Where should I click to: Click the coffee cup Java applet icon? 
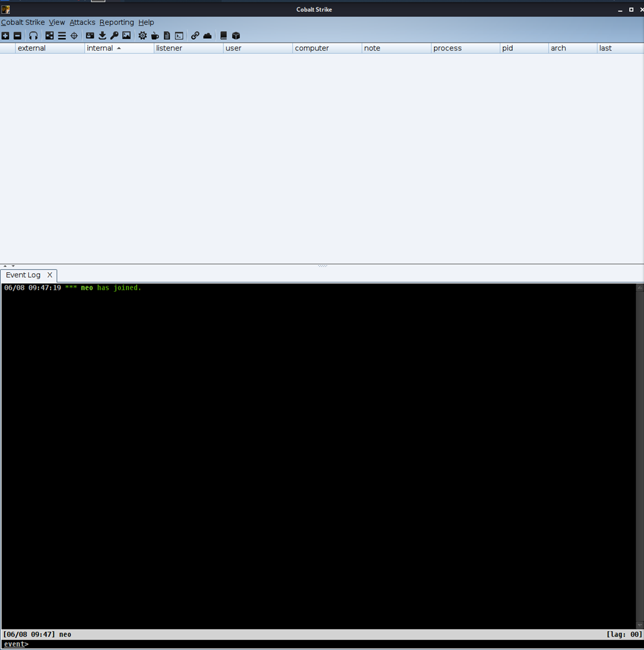[x=154, y=36]
